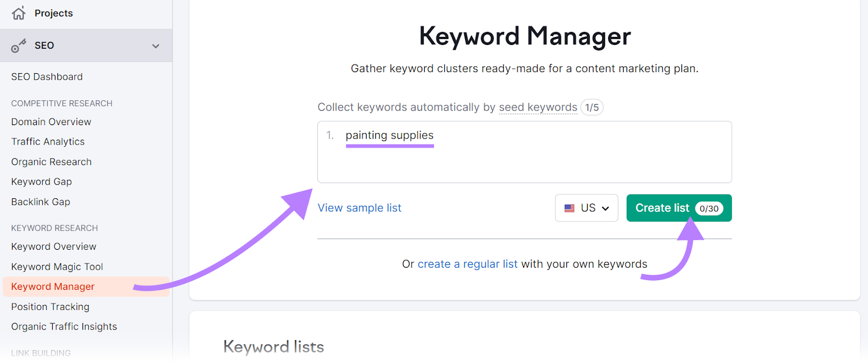Select Domain Overview under Competitive Research

[x=50, y=121]
